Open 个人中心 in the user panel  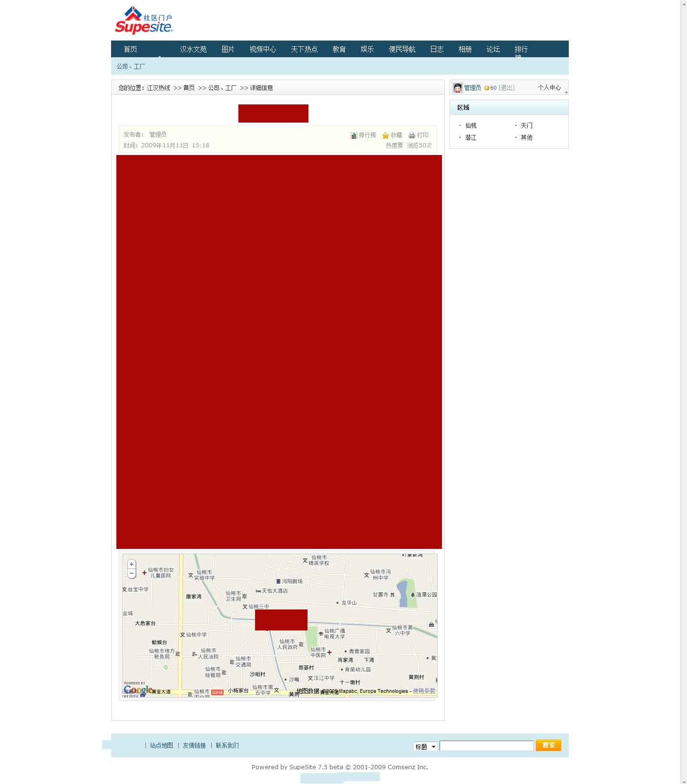(x=549, y=87)
